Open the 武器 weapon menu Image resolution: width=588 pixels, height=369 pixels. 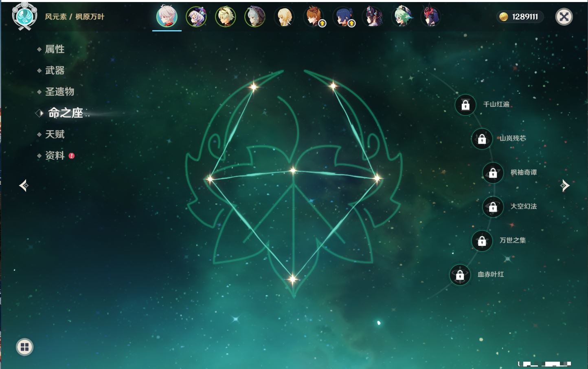(55, 71)
